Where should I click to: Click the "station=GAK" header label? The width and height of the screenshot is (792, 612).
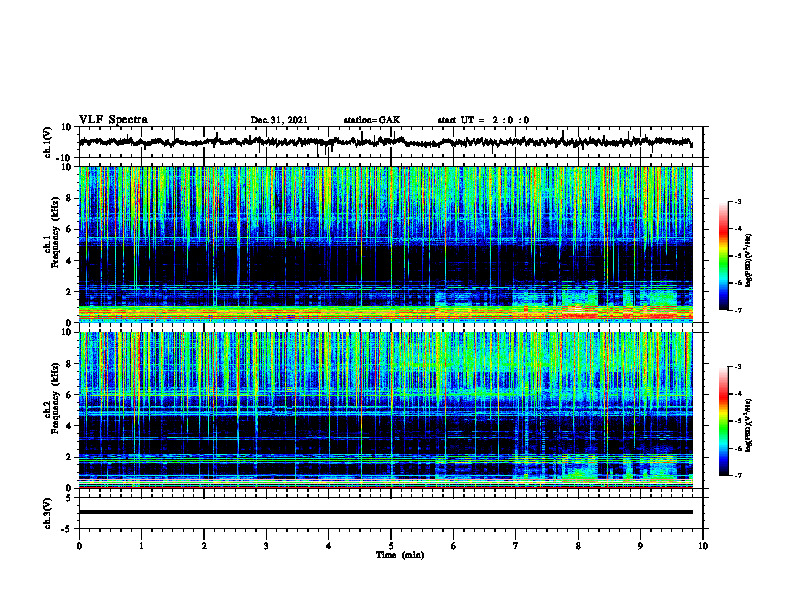[372, 120]
